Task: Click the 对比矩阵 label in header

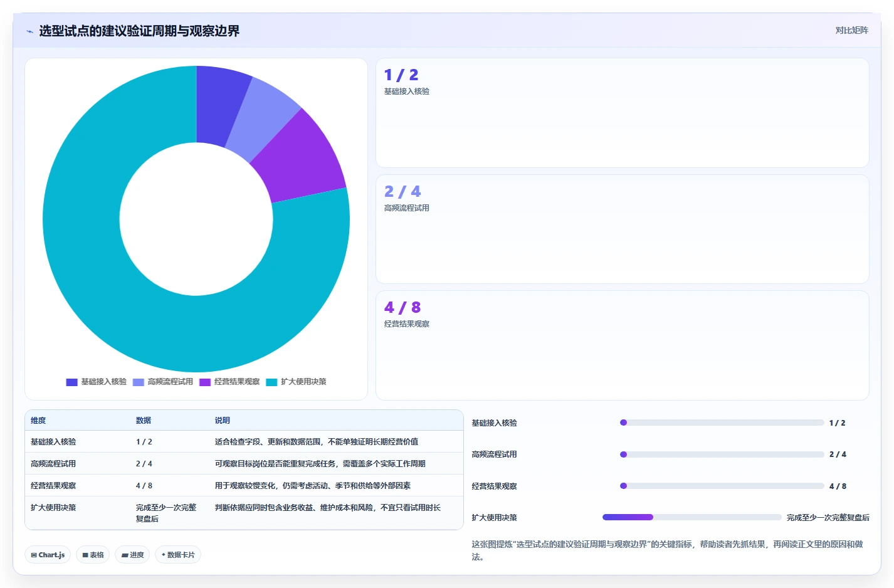Action: 851,30
